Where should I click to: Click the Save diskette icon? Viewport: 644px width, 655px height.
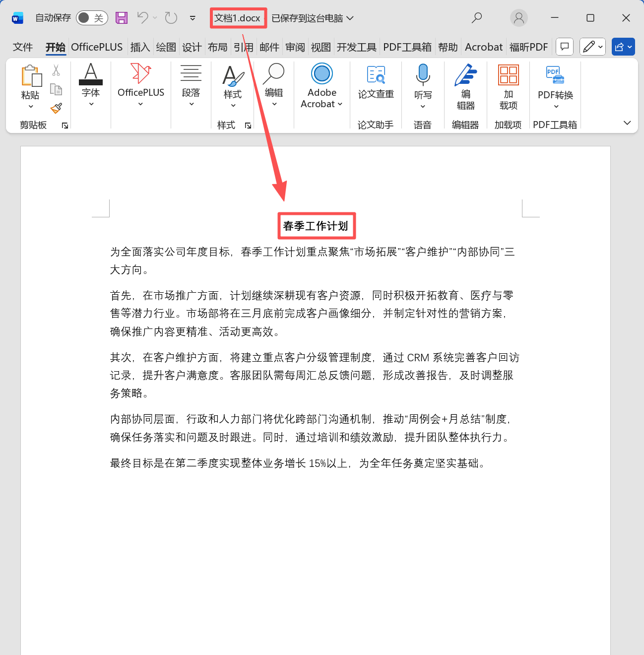click(x=121, y=17)
